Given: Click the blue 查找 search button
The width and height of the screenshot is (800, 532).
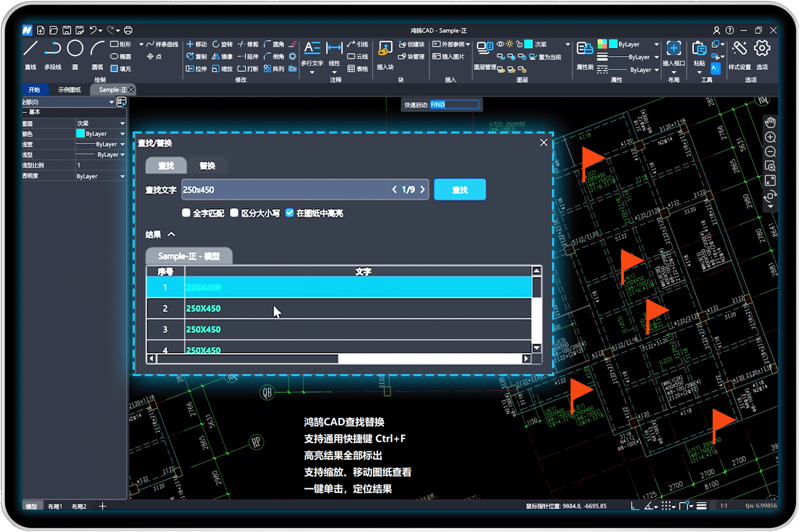Looking at the screenshot, I should pos(460,190).
